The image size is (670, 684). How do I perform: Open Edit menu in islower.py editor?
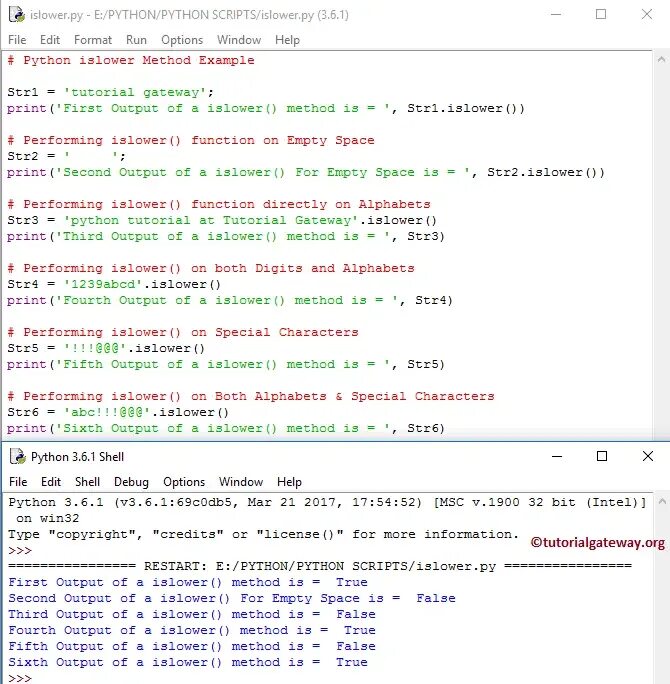coord(50,40)
